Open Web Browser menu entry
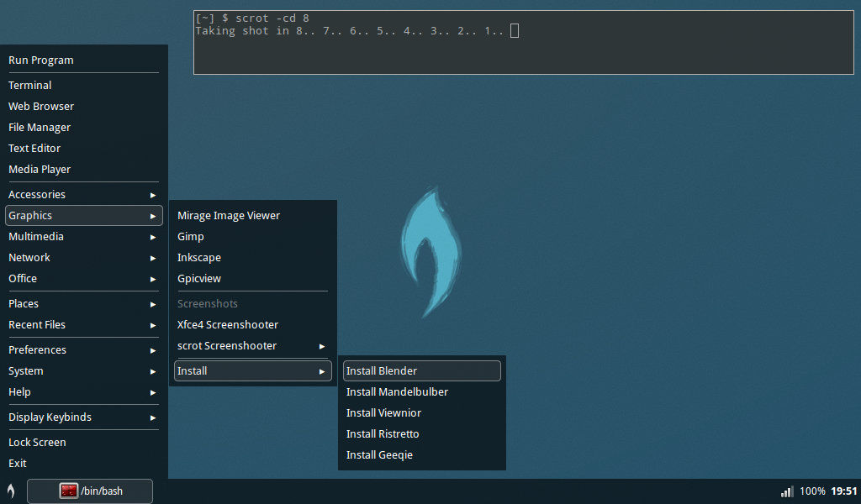Viewport: 861px width, 504px height. tap(83, 107)
